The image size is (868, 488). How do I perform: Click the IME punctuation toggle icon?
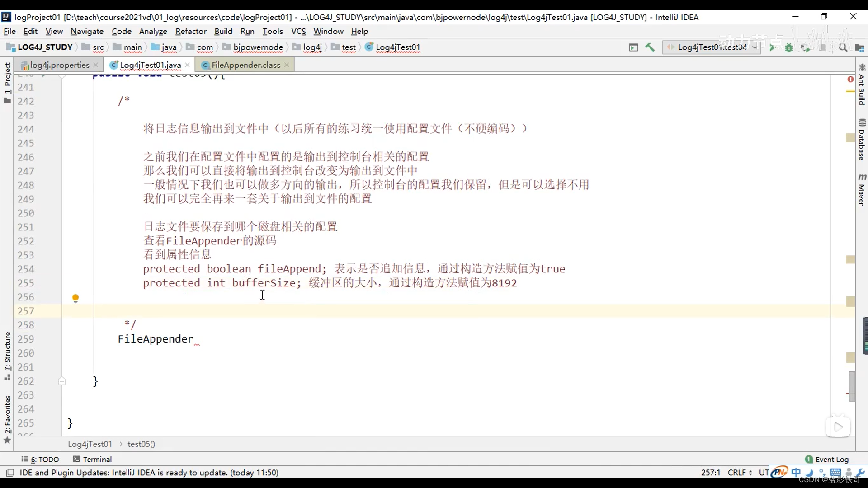click(822, 472)
